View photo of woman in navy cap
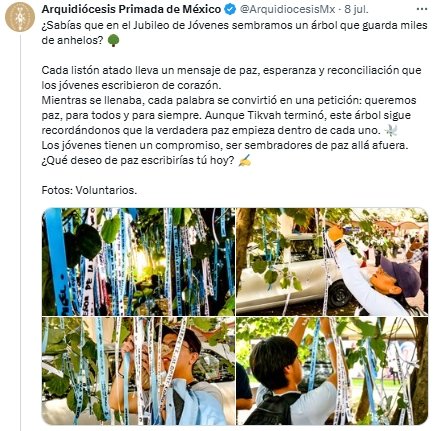438x431 pixels. (x=332, y=262)
